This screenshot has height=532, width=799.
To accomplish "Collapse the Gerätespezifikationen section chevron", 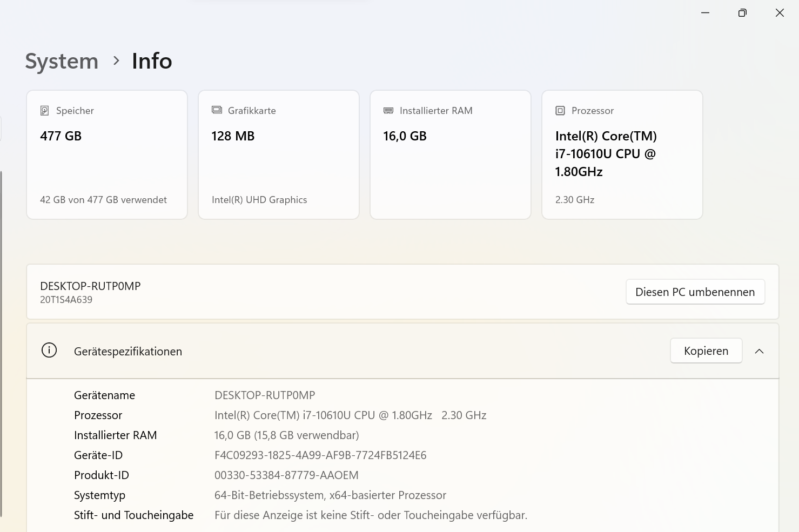I will pyautogui.click(x=759, y=351).
